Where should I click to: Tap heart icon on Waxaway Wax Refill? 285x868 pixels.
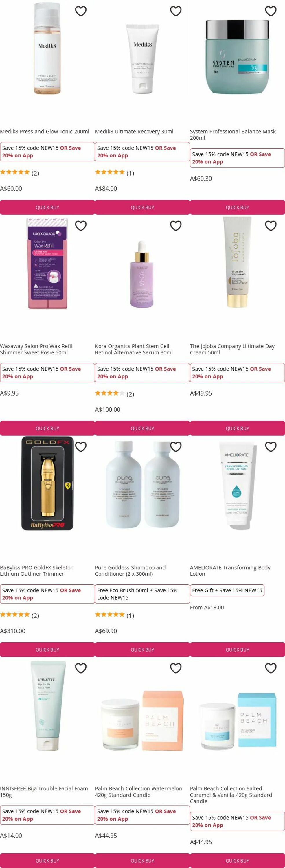point(80,226)
